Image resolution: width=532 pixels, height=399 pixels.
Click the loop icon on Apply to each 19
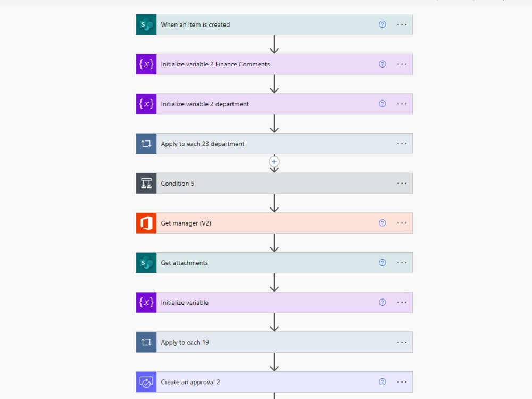(x=146, y=342)
